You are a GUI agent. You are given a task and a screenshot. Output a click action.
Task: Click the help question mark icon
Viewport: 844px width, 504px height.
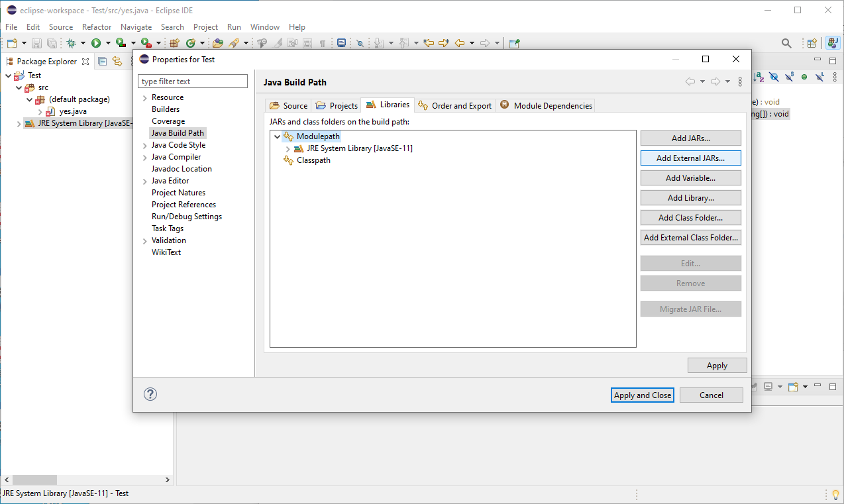(x=150, y=394)
